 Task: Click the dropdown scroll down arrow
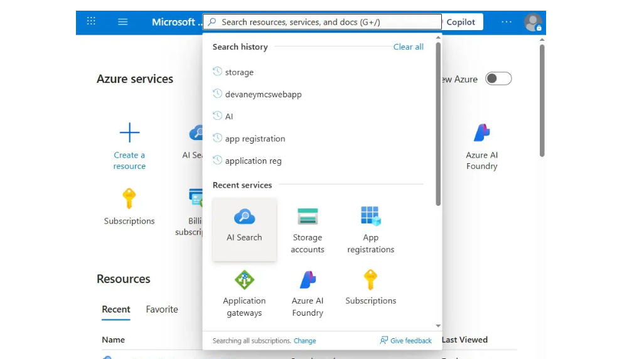pos(438,326)
